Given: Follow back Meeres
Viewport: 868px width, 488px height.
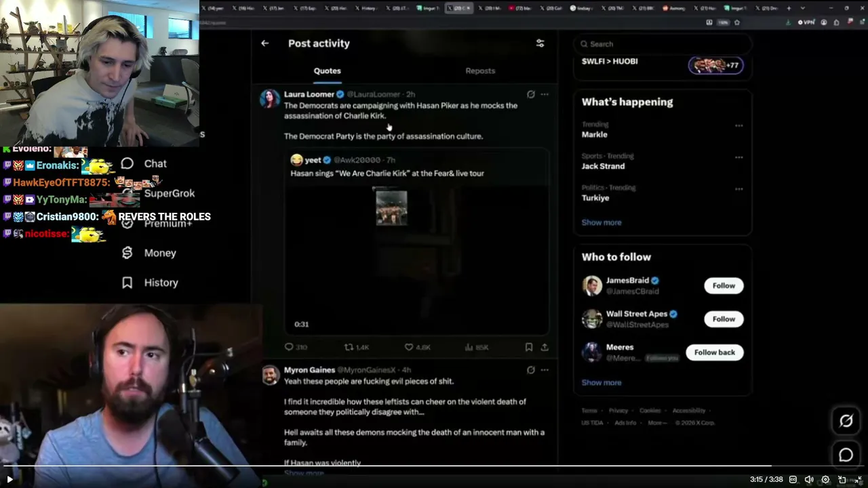Looking at the screenshot, I should (x=715, y=352).
